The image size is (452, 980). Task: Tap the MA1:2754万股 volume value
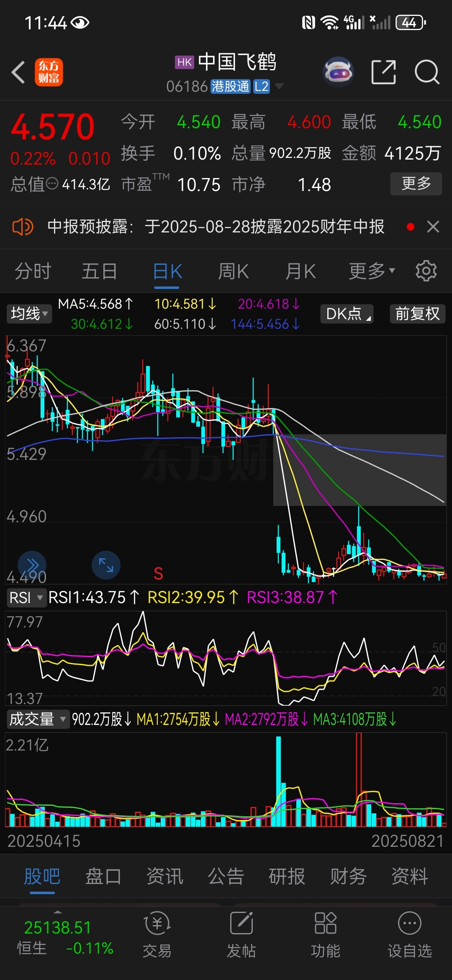pyautogui.click(x=178, y=719)
